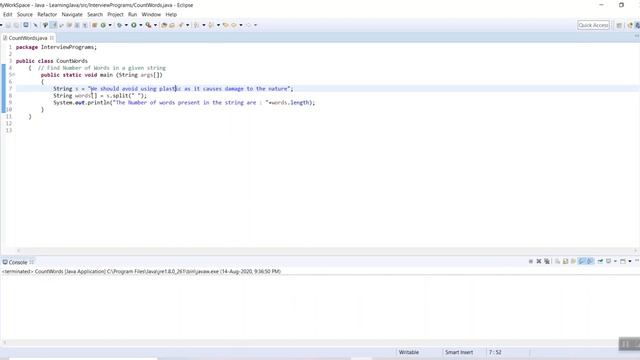Screen dimensions: 640x360
Task: Navigate back with the yellow Back arrow
Action: tap(234, 25)
